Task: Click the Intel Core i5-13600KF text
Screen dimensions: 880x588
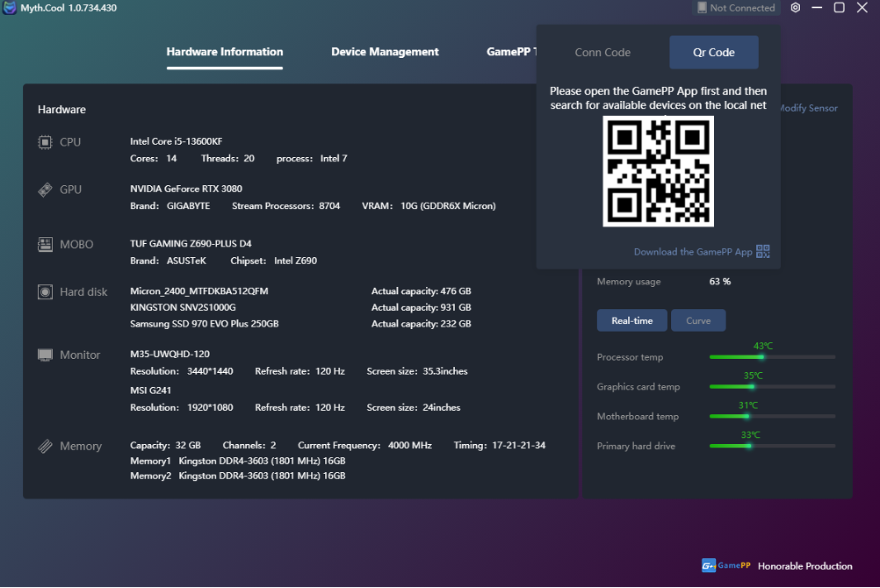Action: pyautogui.click(x=177, y=141)
